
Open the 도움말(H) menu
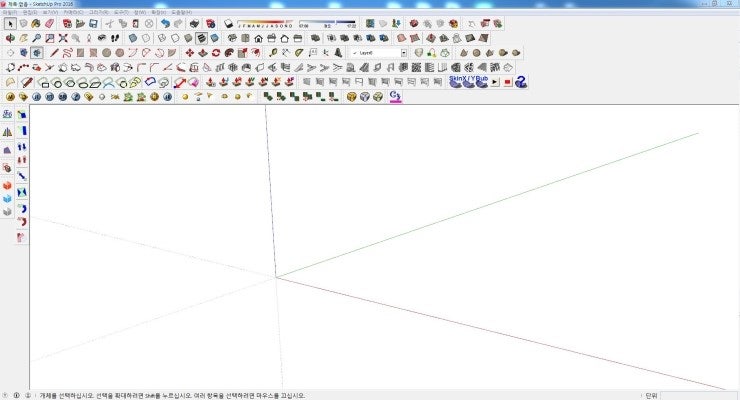pos(182,12)
